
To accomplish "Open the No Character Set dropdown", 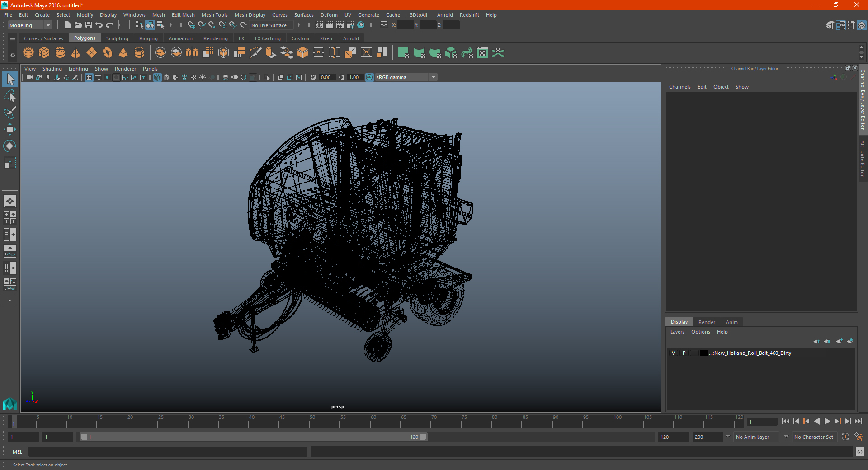I will (815, 437).
